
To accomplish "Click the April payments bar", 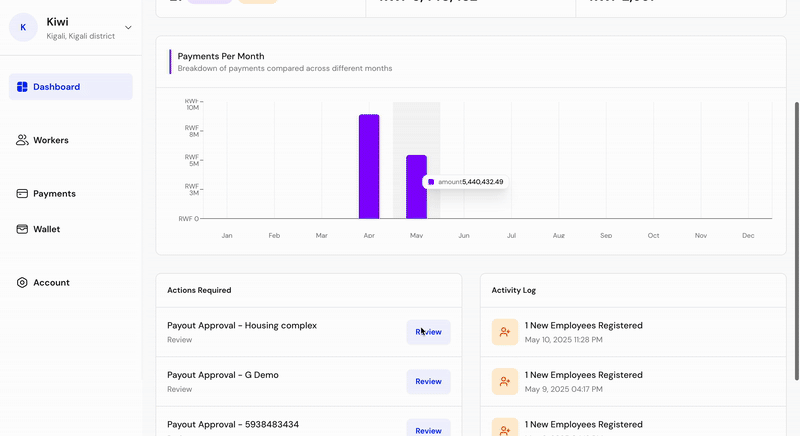I will point(369,167).
